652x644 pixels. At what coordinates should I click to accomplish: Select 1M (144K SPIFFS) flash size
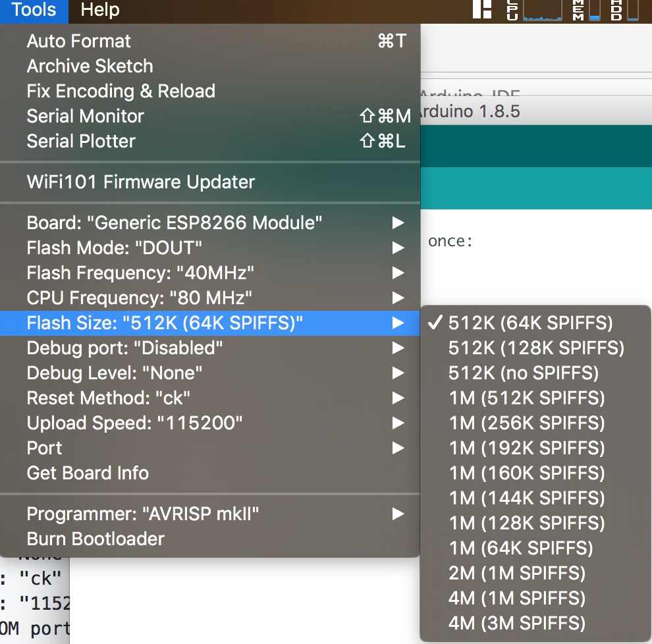coord(535,498)
